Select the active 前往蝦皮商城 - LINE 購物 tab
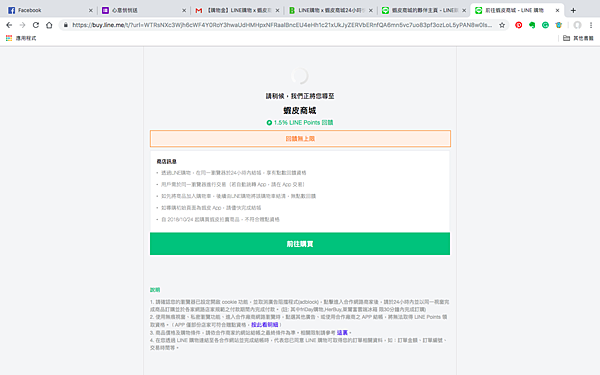 517,10
